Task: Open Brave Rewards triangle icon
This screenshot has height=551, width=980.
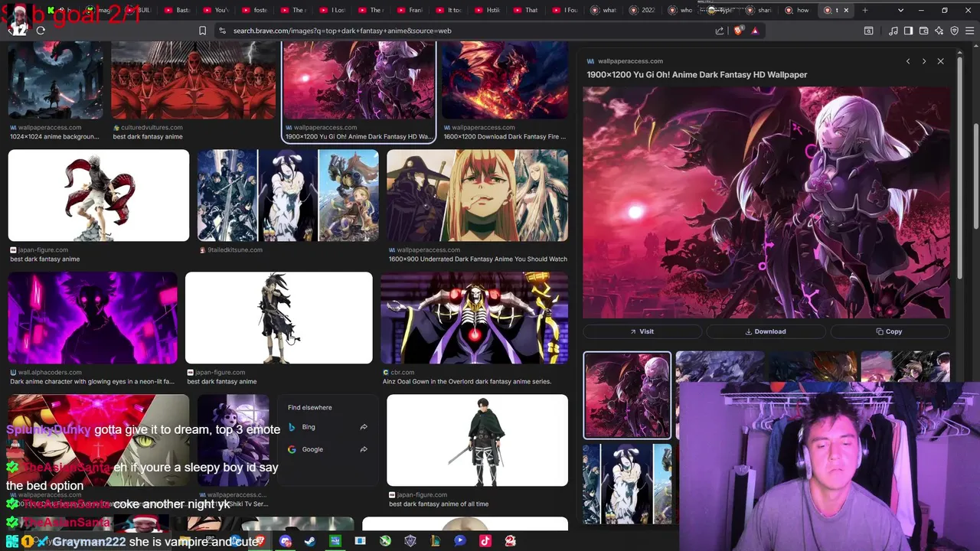Action: 755,31
